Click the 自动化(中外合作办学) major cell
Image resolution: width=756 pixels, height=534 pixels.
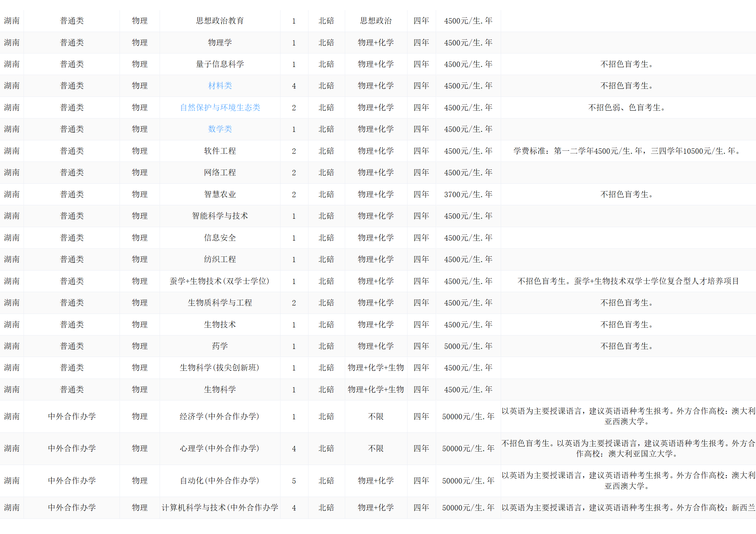[220, 481]
